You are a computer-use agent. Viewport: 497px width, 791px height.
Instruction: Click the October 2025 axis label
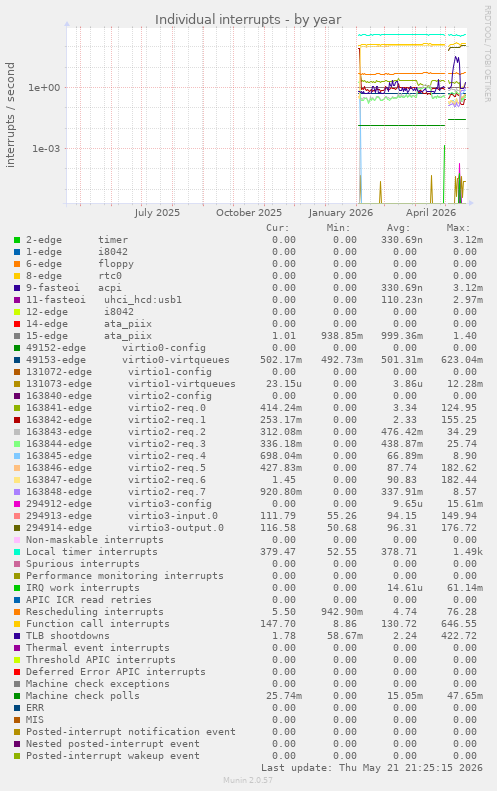tap(249, 212)
